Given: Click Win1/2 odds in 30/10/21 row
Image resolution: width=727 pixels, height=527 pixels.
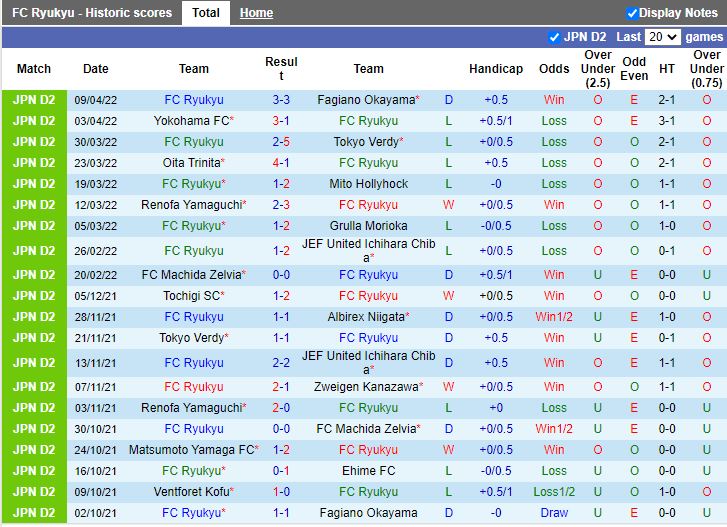Looking at the screenshot, I should click(x=554, y=428).
